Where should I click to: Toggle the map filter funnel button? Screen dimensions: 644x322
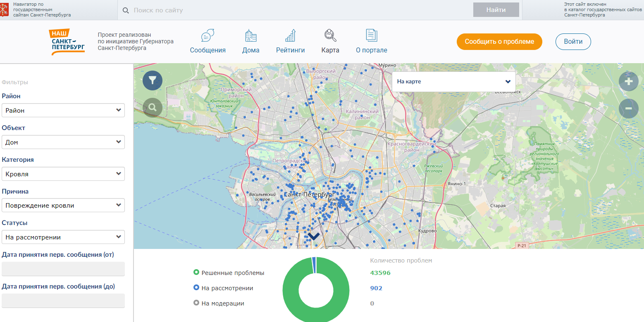click(x=153, y=80)
